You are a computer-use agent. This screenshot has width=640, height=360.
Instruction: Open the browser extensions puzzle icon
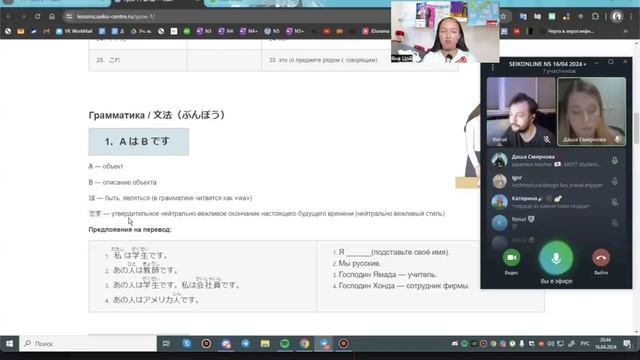click(x=595, y=16)
